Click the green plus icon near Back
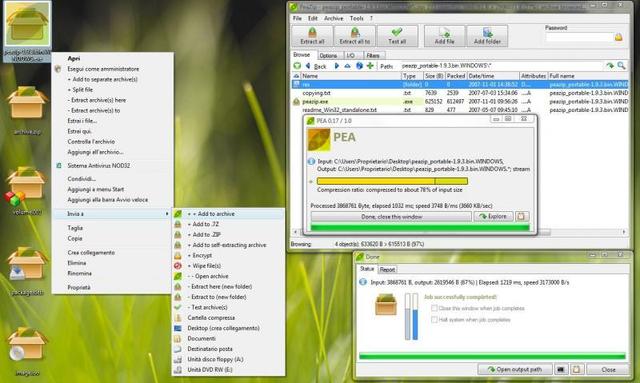 (x=370, y=65)
